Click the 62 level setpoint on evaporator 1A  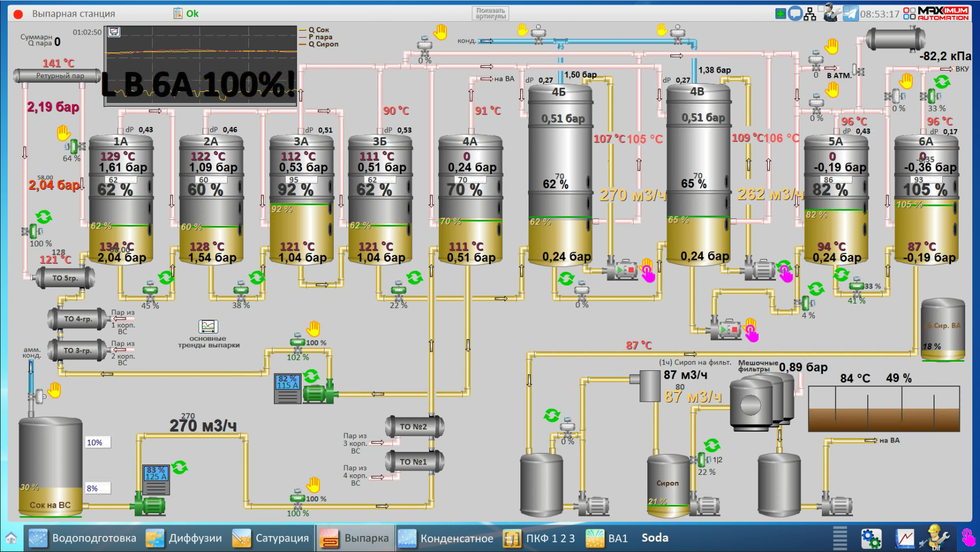pyautogui.click(x=113, y=180)
